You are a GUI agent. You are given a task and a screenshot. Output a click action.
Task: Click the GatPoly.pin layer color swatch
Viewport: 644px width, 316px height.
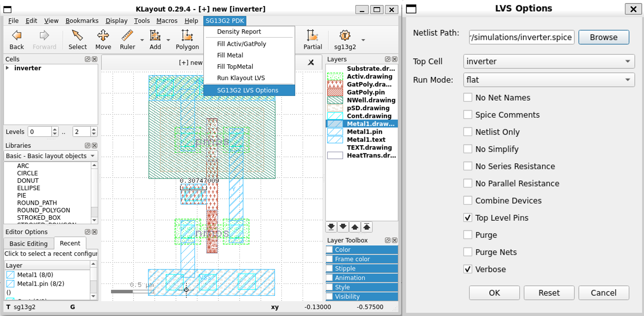click(x=335, y=92)
